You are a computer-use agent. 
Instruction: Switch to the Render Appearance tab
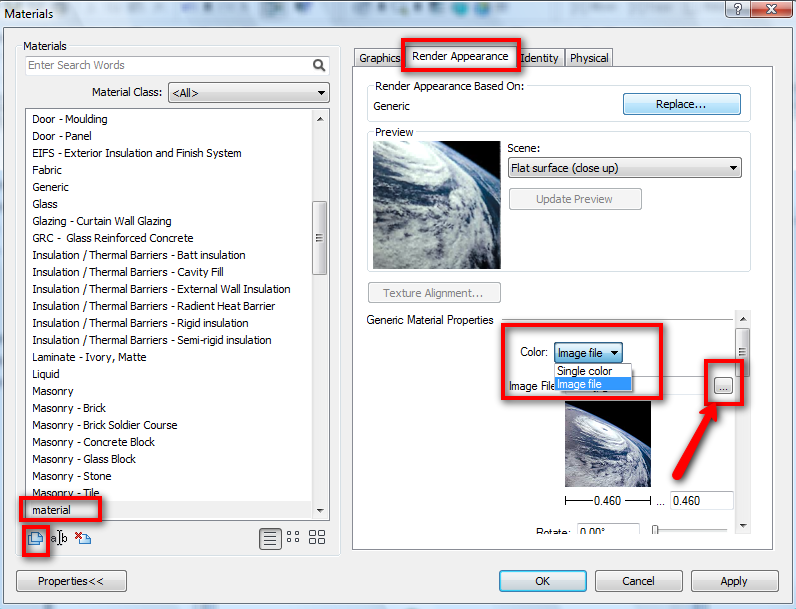460,56
